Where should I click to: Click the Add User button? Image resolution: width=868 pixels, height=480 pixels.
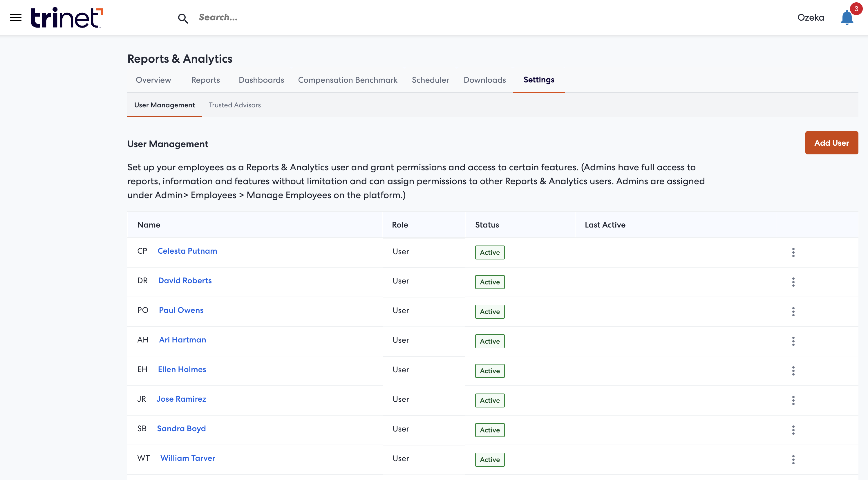(x=832, y=143)
